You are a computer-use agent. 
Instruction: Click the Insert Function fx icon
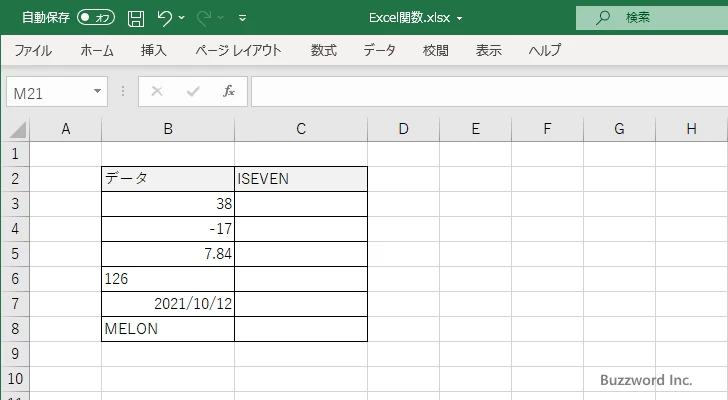(x=229, y=91)
